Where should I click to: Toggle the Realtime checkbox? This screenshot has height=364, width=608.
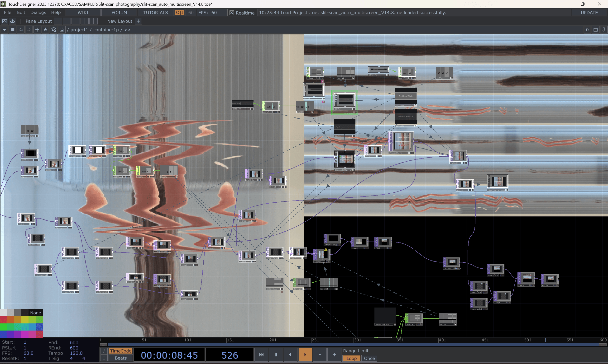pyautogui.click(x=231, y=13)
